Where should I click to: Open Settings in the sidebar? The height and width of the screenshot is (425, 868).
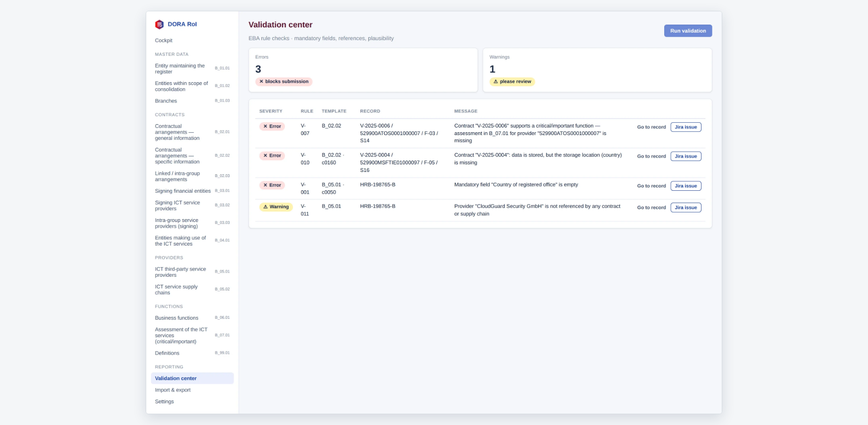[192, 401]
